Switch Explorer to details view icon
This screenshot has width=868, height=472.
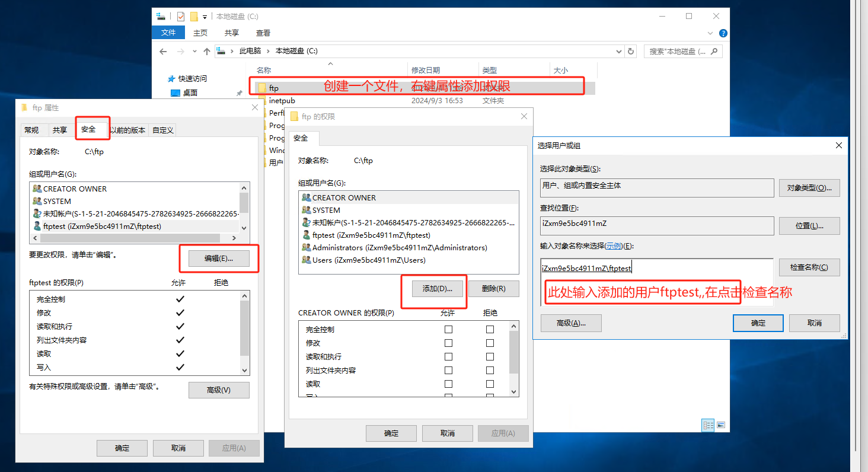[708, 425]
